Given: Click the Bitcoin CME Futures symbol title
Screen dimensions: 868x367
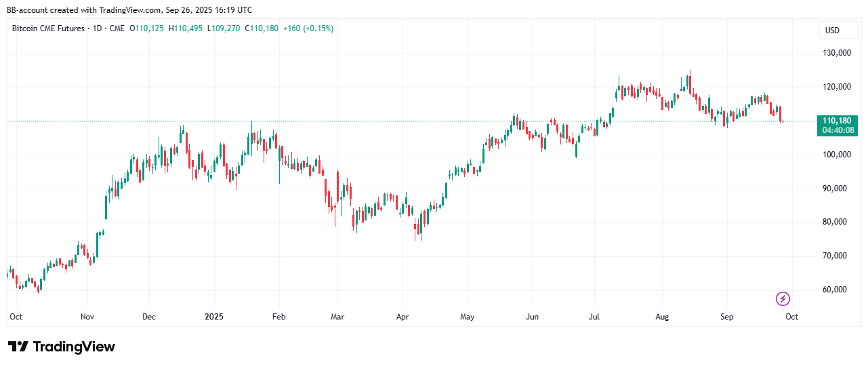Looking at the screenshot, I should (49, 28).
